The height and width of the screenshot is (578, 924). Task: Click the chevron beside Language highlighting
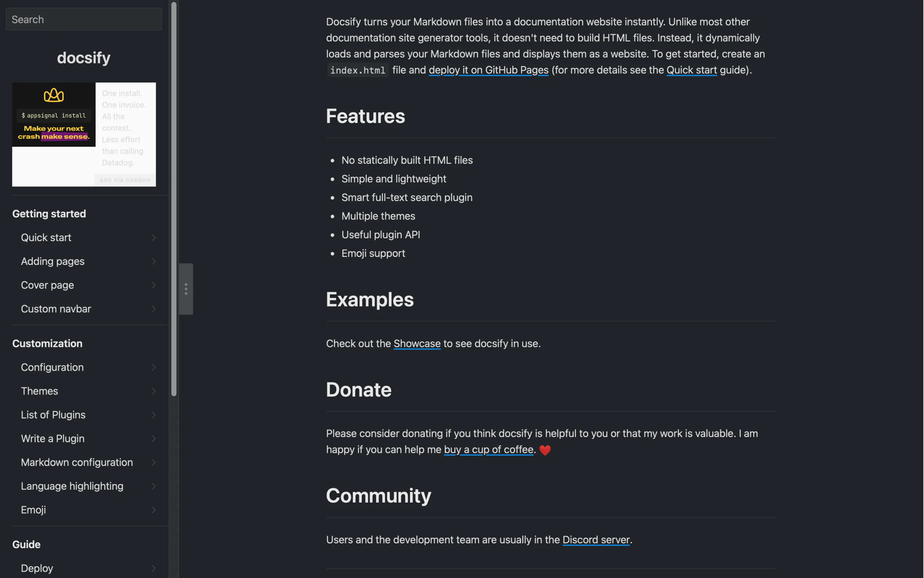pos(154,486)
